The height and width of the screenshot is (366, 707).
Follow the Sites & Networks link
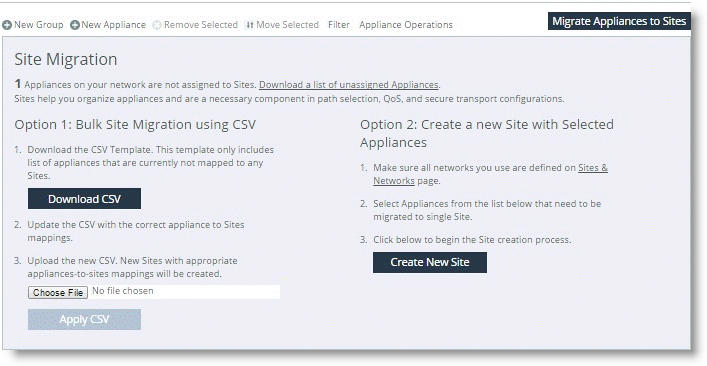tap(490, 174)
